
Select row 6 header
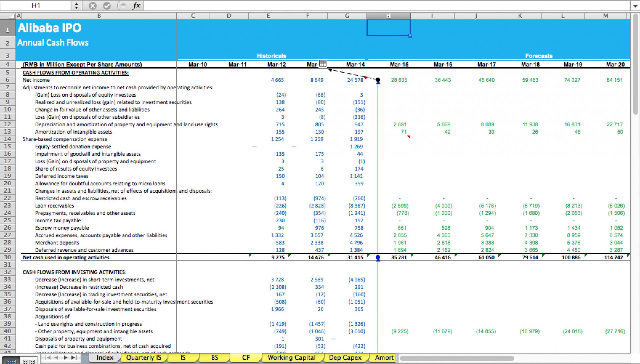pos(8,80)
